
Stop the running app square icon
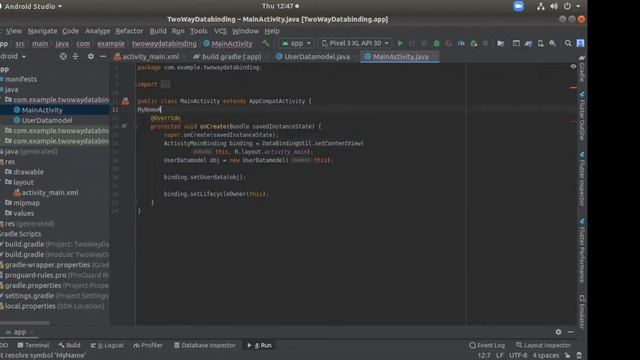pyautogui.click(x=485, y=43)
